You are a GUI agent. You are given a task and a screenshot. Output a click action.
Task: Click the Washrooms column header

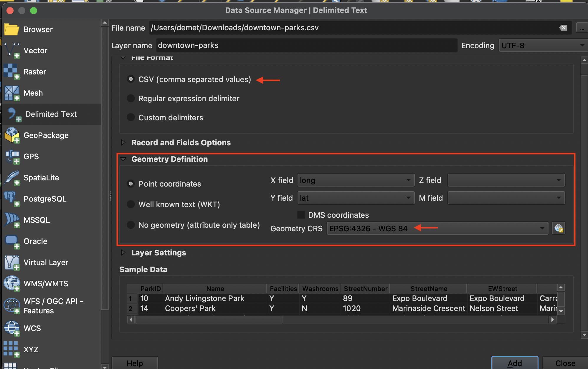(320, 289)
